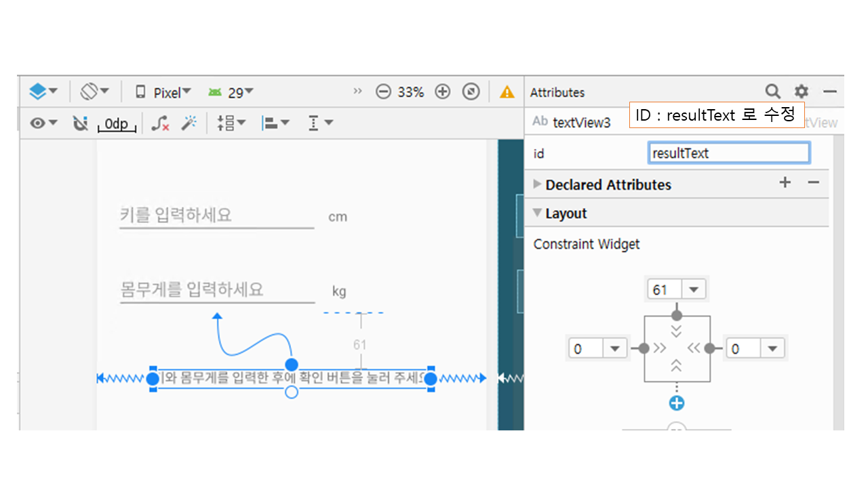
Task: Search attributes with the magnifier icon
Action: pos(772,91)
